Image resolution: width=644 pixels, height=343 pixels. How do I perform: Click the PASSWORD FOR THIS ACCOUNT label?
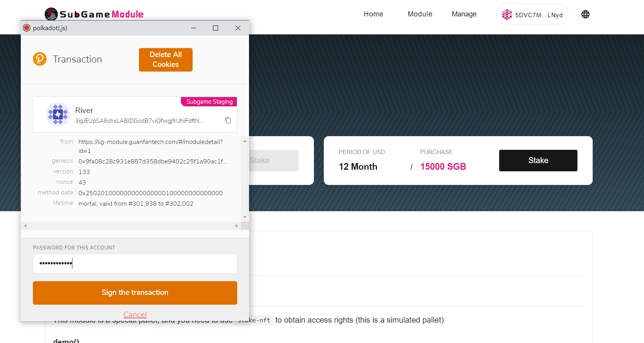[x=74, y=248]
